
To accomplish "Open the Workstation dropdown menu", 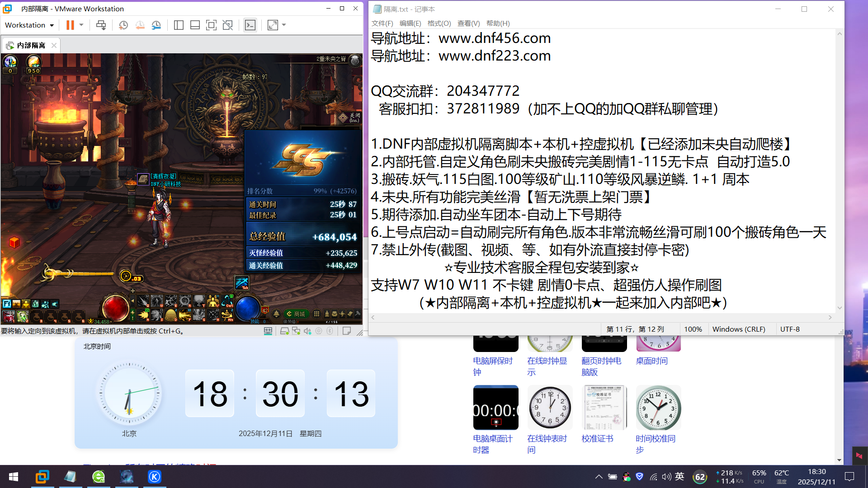I will coord(28,25).
